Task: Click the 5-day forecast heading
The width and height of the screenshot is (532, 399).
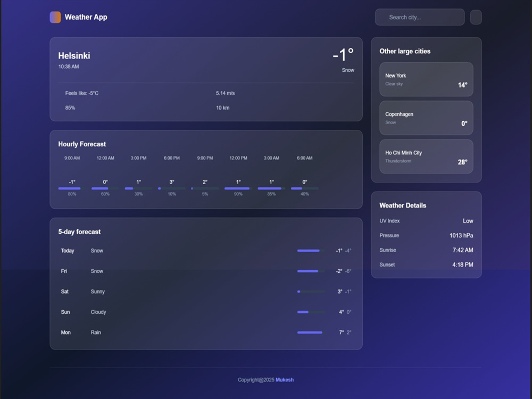Action: point(79,232)
